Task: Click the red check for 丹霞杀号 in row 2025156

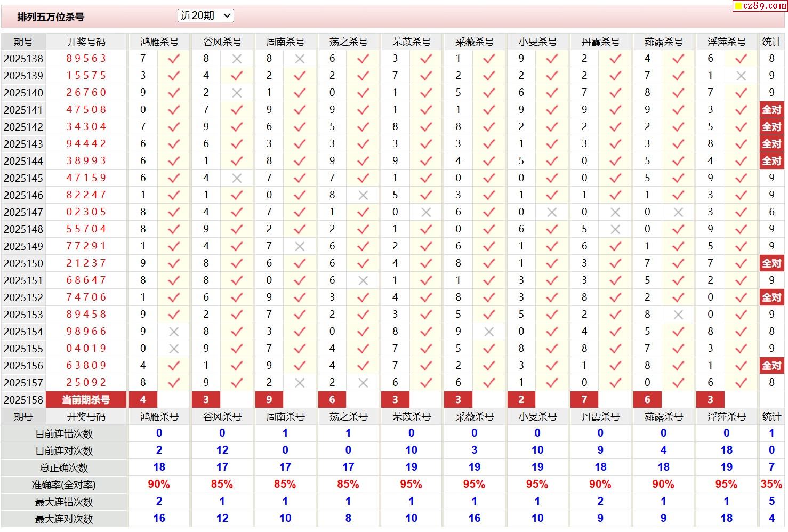Action: 615,366
